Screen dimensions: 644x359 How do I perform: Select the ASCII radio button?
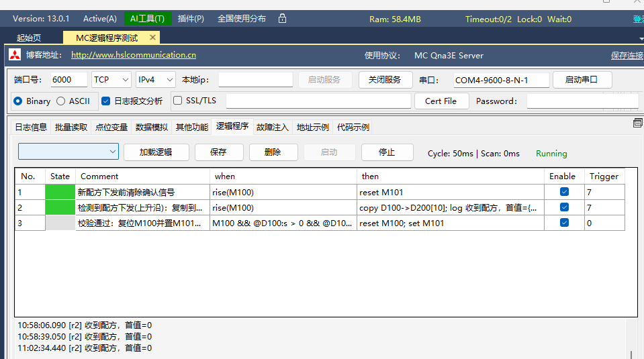pos(61,101)
